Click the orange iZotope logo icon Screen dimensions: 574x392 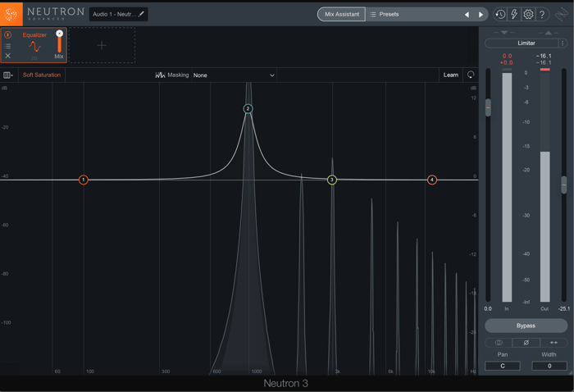[x=11, y=14]
